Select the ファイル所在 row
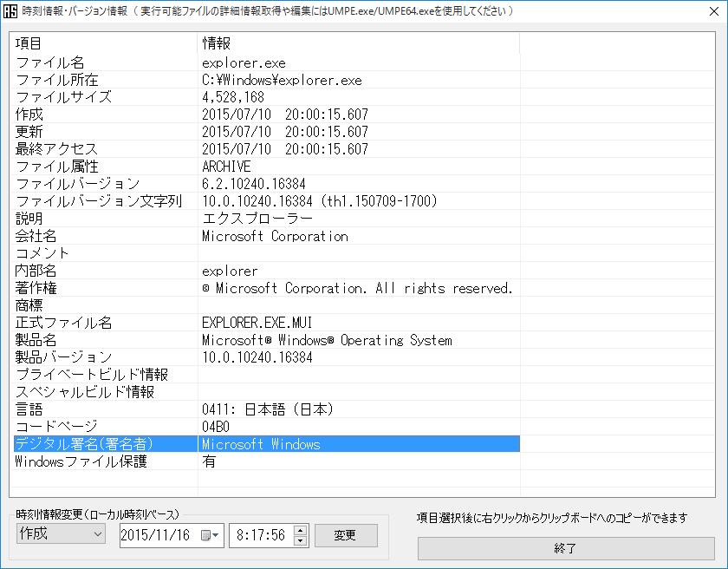 pyautogui.click(x=267, y=80)
